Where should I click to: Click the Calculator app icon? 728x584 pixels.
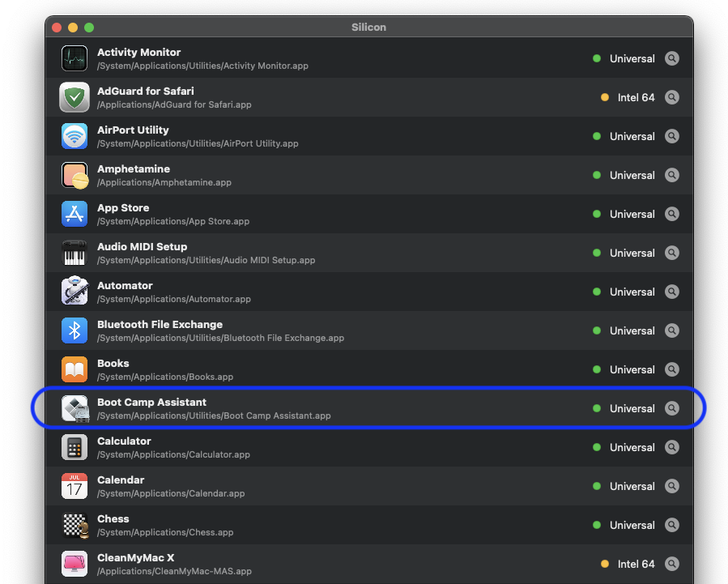[x=75, y=447]
